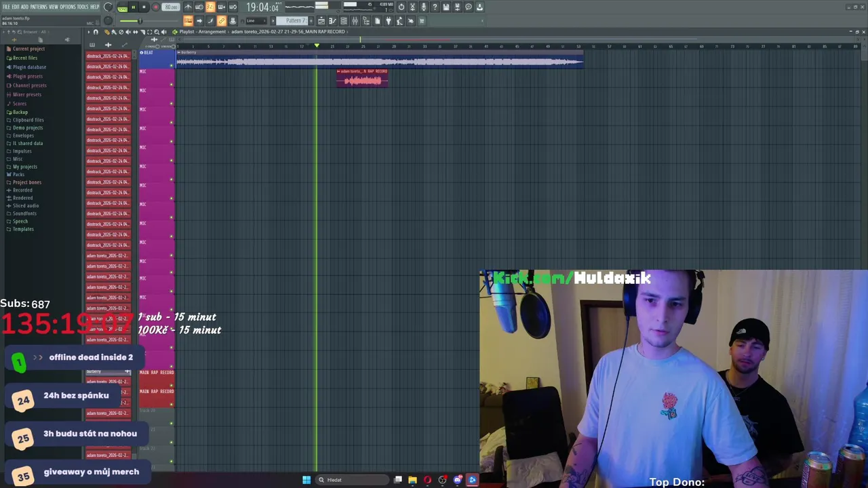Toggle Song/Pattern mode button
The width and height of the screenshot is (868, 488).
[122, 8]
